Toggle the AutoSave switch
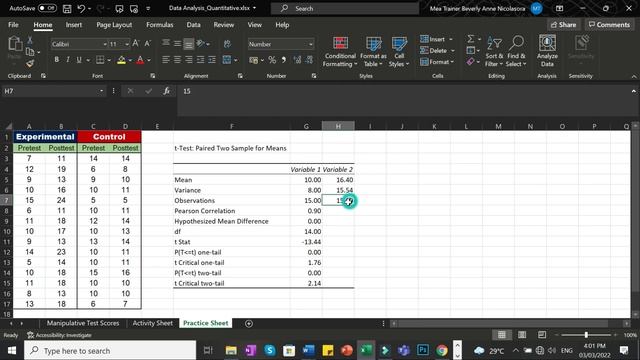The width and height of the screenshot is (640, 360). click(x=47, y=8)
